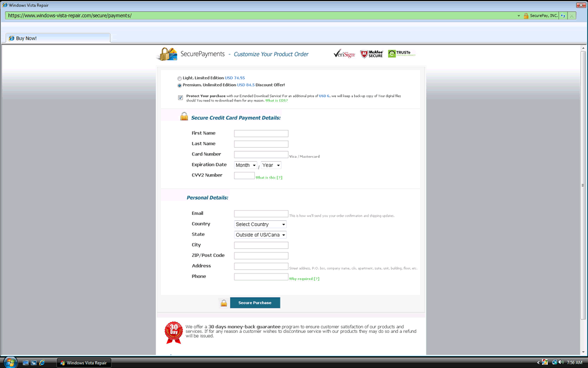Click into the Card Number field
The width and height of the screenshot is (588, 368).
pos(261,155)
